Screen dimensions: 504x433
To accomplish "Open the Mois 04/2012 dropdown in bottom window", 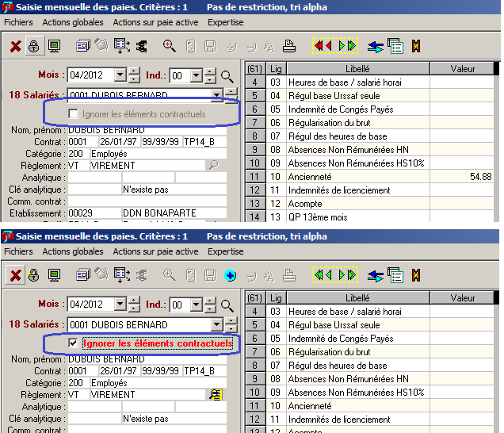I will 120,304.
